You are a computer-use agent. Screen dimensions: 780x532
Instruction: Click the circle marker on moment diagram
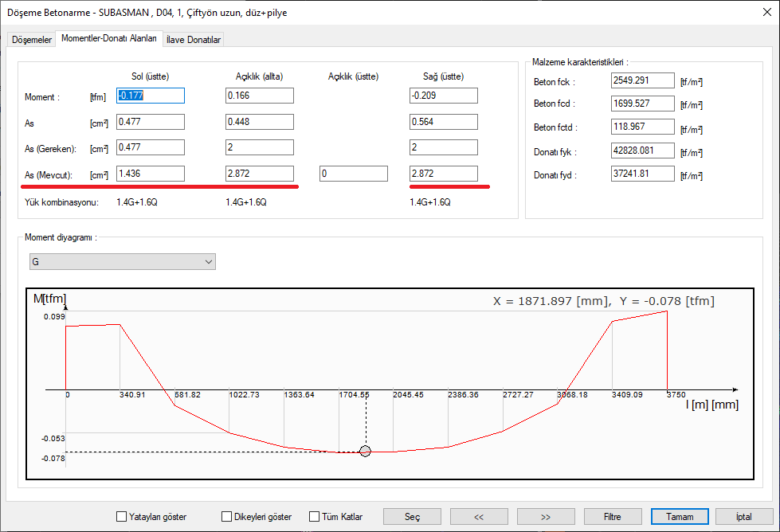tap(366, 452)
